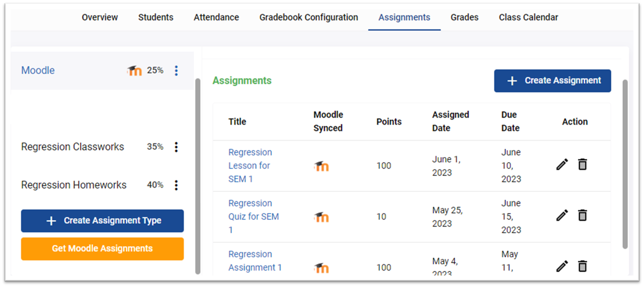The width and height of the screenshot is (644, 287).
Task: Delete Regression Lesson for SEM 1 trash icon
Action: click(582, 165)
